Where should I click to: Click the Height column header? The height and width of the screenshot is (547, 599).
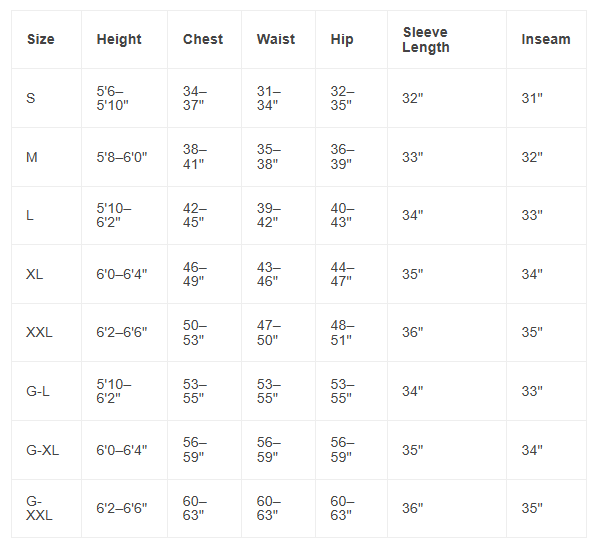coord(119,39)
